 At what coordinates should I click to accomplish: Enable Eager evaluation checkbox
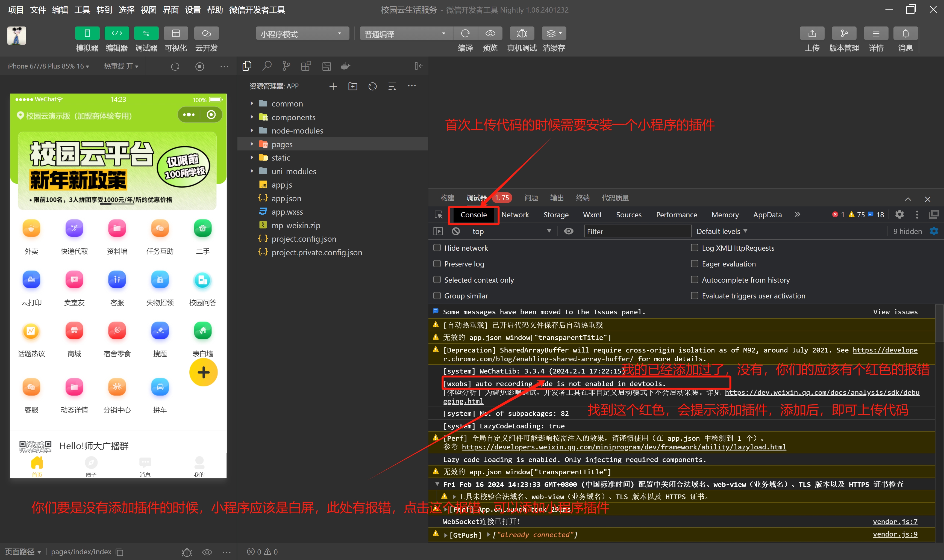[x=694, y=263]
